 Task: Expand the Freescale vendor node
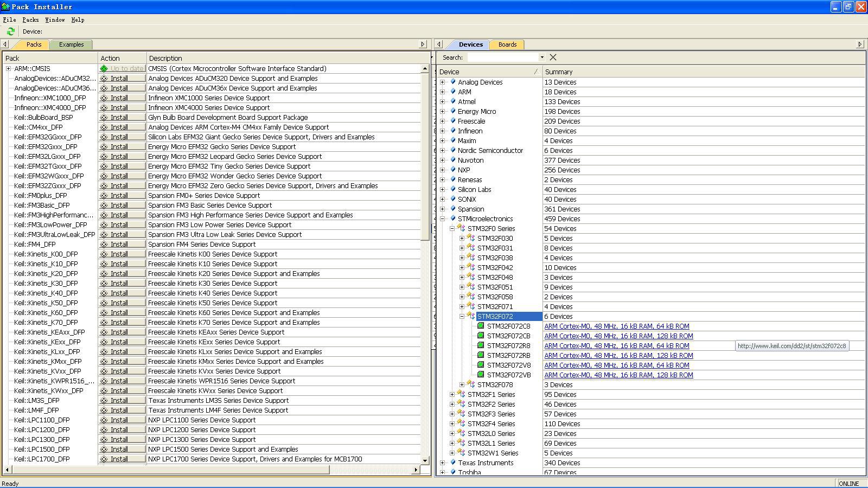tap(442, 121)
